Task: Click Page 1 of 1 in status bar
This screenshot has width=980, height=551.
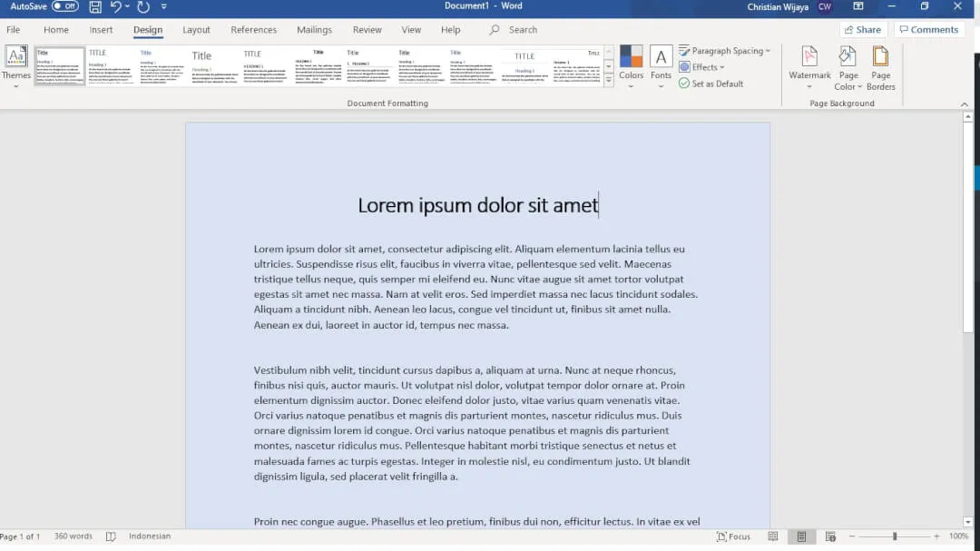Action: [20, 536]
